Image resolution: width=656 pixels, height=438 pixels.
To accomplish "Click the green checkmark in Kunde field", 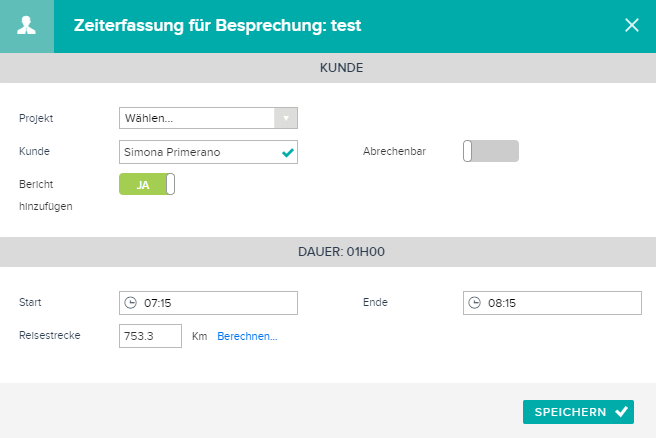I will click(x=288, y=152).
